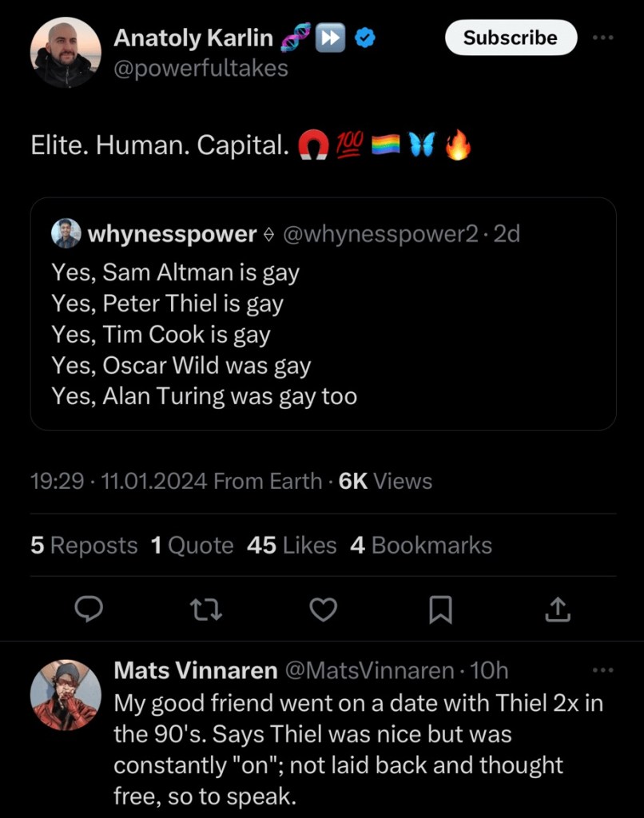Tap the repost arrows icon
Screen dimensions: 644x818
point(206,610)
